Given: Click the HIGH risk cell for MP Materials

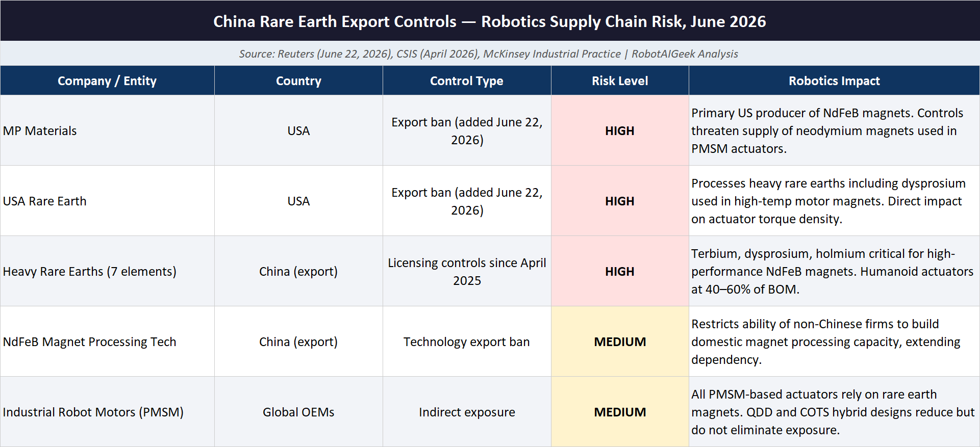Looking at the screenshot, I should click(620, 130).
